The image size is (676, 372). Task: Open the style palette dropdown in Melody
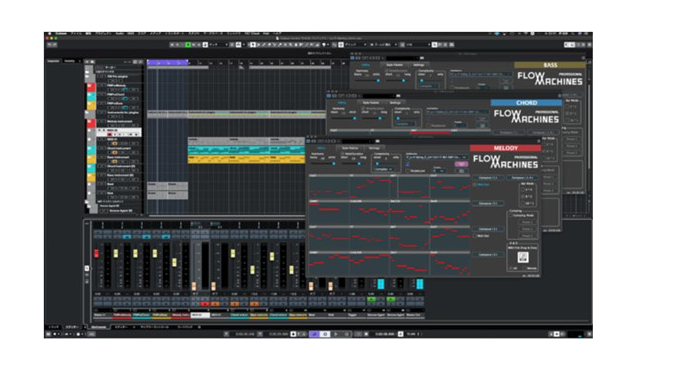point(436,157)
